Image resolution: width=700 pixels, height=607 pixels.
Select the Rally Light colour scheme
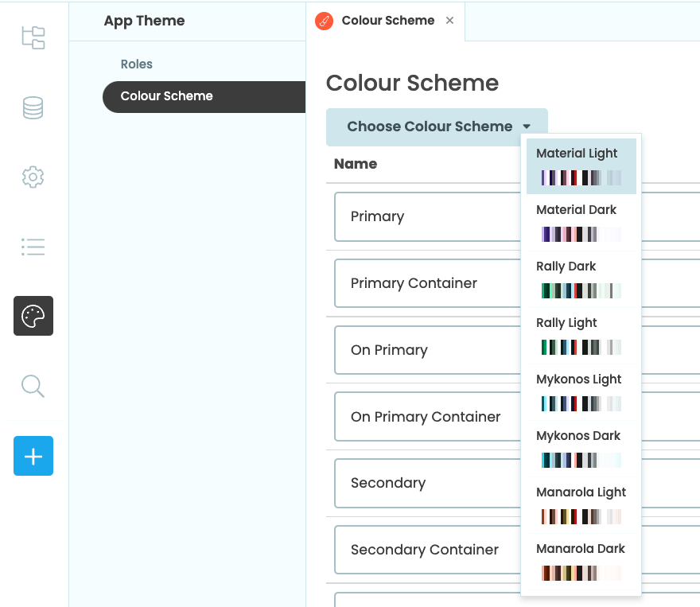[x=581, y=334]
